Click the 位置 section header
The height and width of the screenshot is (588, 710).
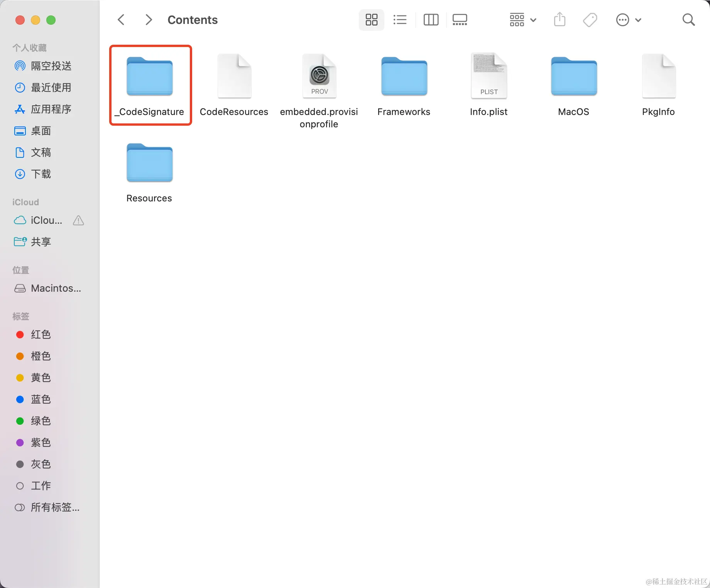click(21, 270)
